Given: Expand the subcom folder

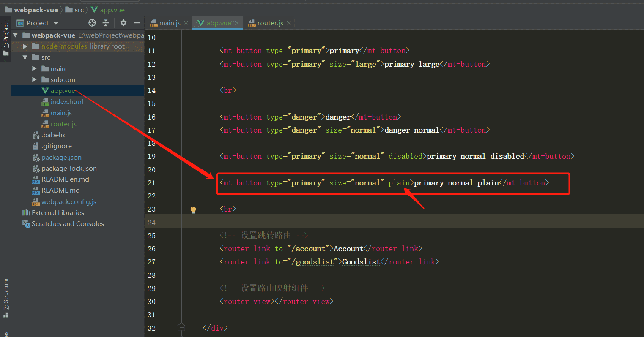Looking at the screenshot, I should coord(35,79).
